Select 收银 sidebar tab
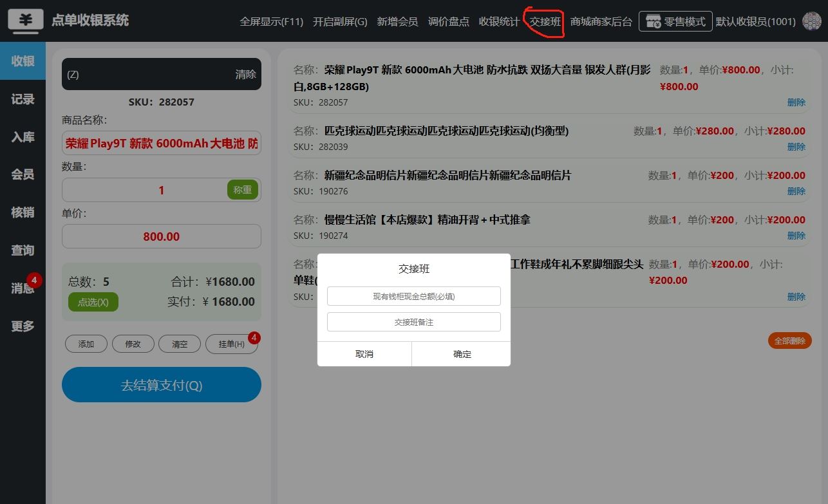828x504 pixels. [23, 61]
